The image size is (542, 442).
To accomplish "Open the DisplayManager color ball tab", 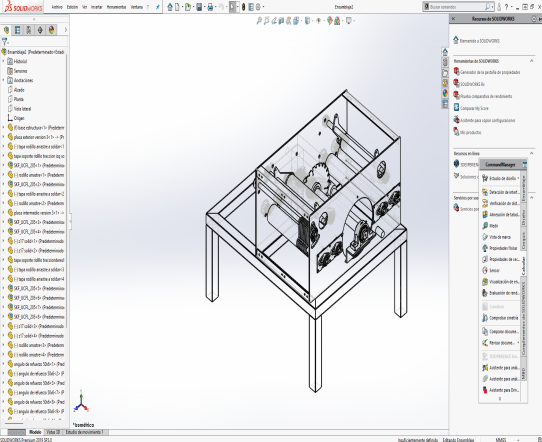I will (52, 30).
